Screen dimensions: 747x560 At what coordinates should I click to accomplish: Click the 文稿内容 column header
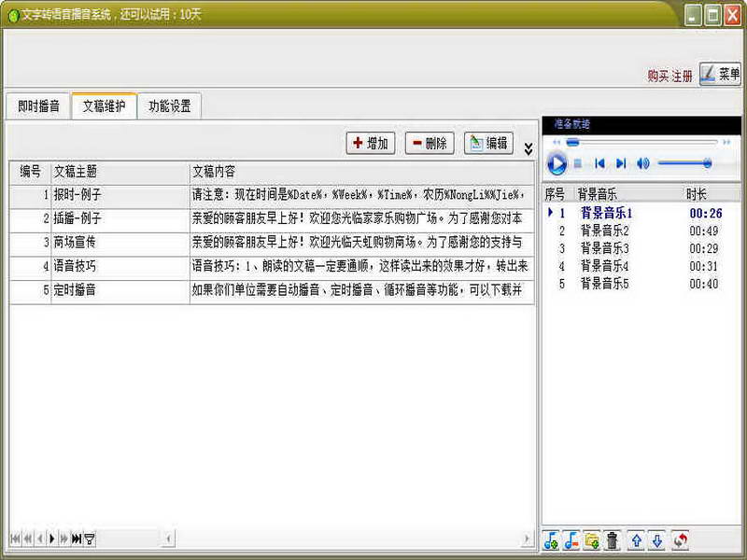tap(362, 172)
